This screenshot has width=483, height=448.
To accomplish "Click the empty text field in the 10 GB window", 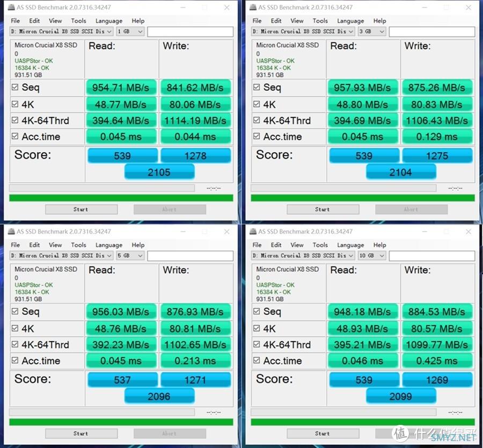I will [431, 256].
